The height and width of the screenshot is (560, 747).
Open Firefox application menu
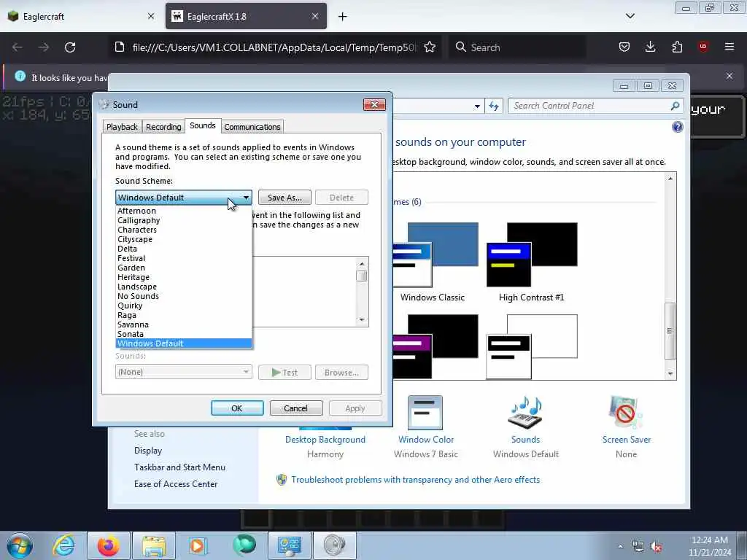click(729, 47)
